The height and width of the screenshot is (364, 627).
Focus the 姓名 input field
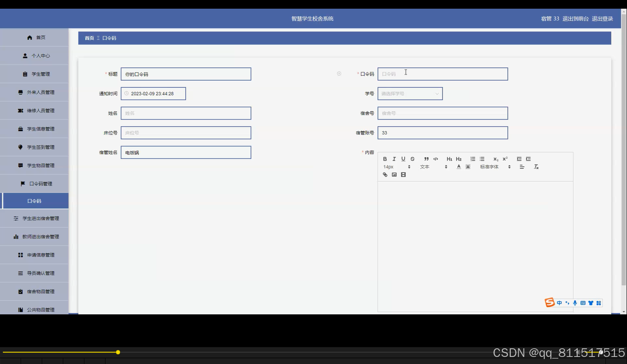point(186,113)
